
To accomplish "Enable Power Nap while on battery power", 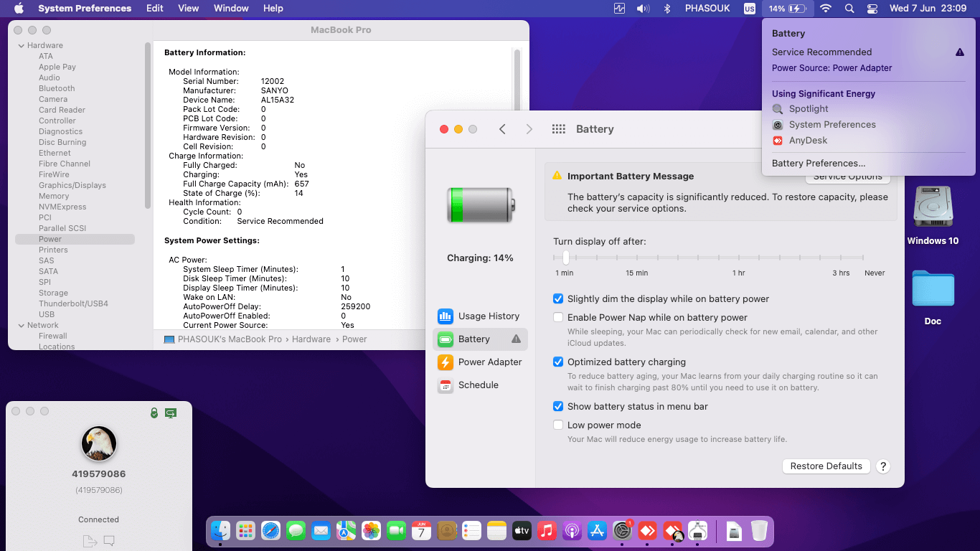I will coord(558,317).
